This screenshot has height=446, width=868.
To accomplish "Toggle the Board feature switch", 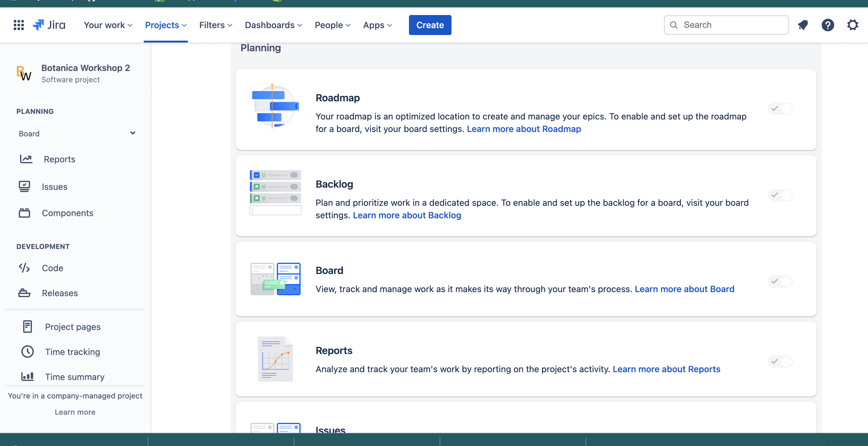I will click(780, 281).
